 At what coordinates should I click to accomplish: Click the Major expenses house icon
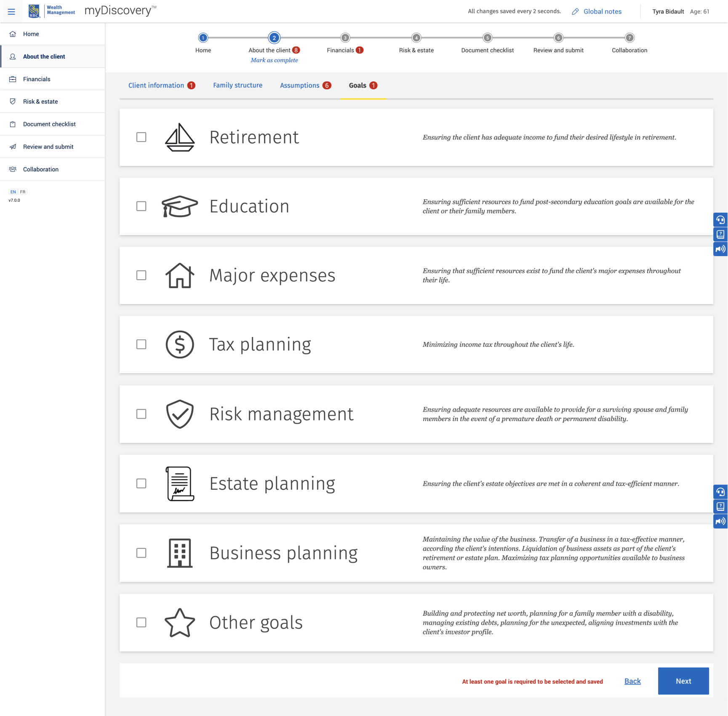180,275
